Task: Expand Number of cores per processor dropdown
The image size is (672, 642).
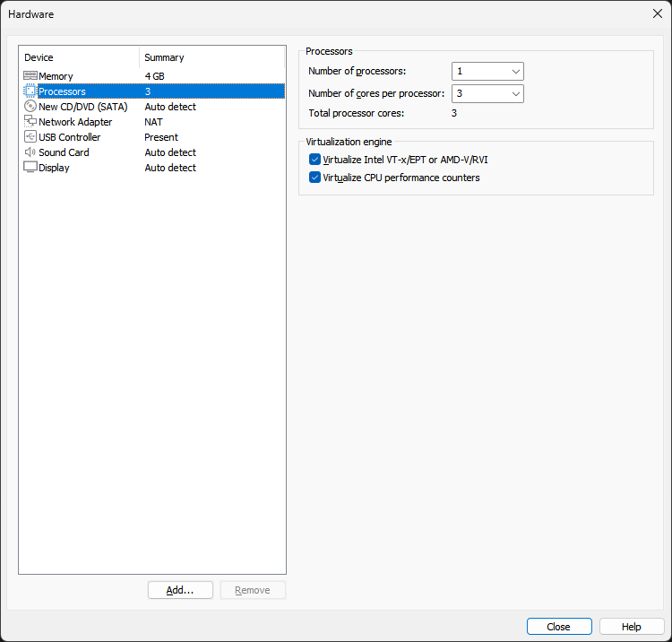Action: point(487,93)
